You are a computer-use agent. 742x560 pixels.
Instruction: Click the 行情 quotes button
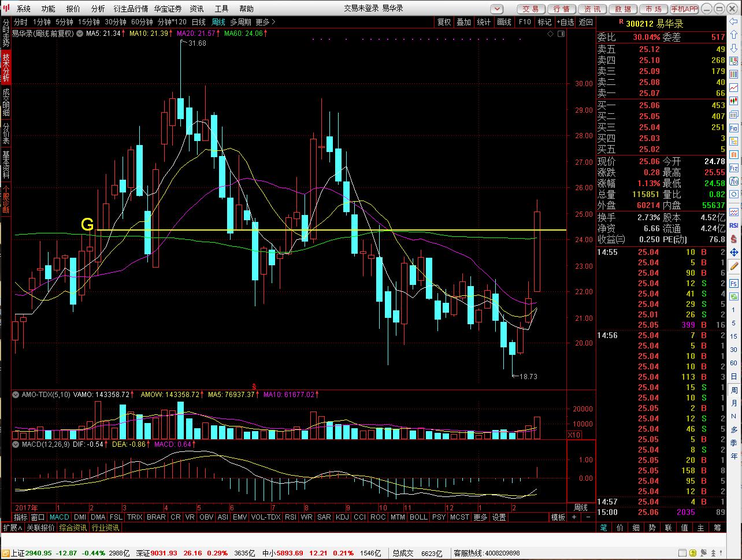coord(562,9)
